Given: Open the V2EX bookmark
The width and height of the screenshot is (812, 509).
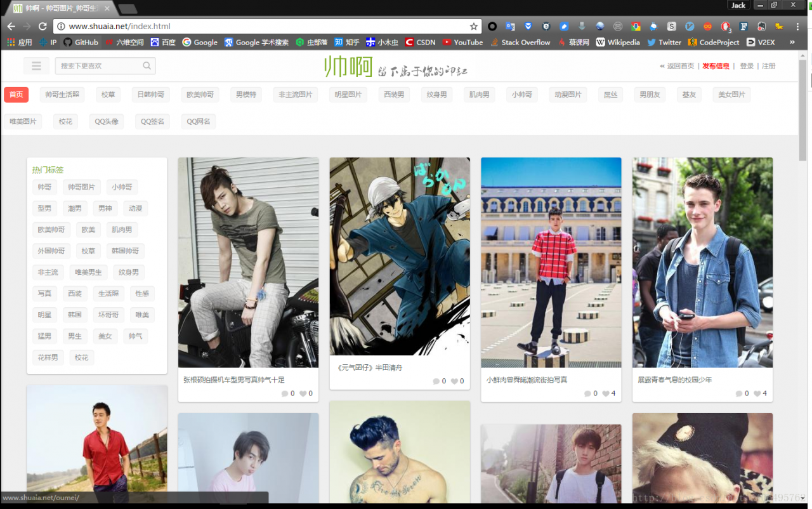Looking at the screenshot, I should (x=761, y=43).
